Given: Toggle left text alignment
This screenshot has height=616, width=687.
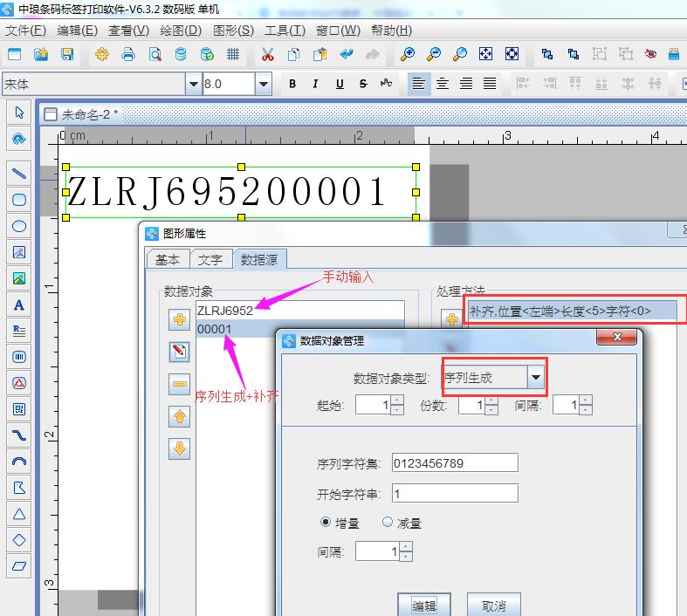Looking at the screenshot, I should [x=418, y=83].
